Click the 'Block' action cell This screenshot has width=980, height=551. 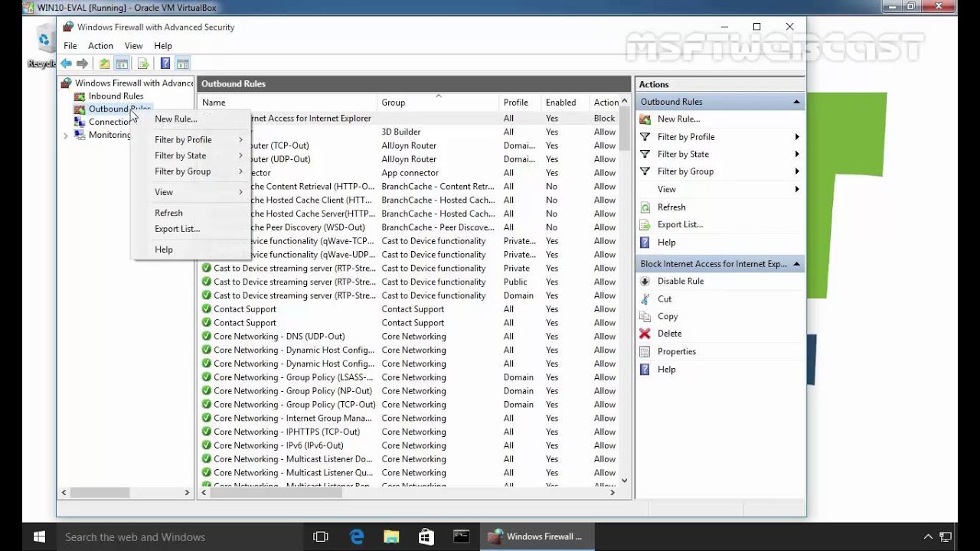click(604, 119)
